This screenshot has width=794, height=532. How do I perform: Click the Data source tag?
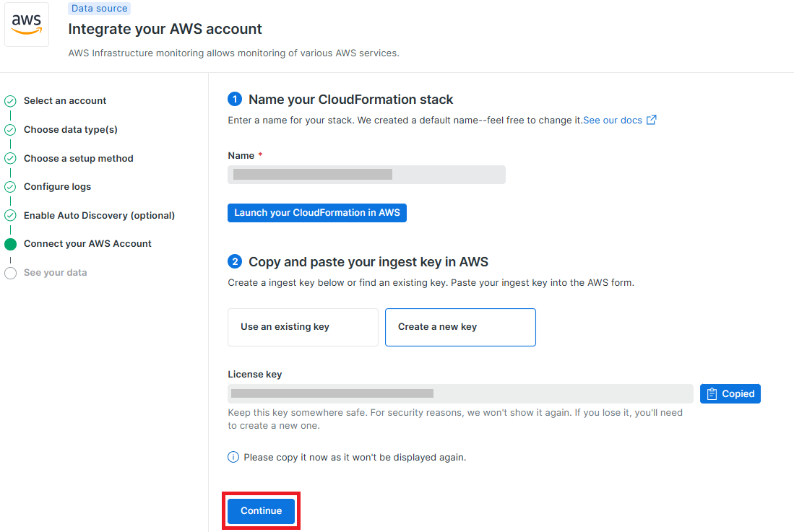pos(99,8)
